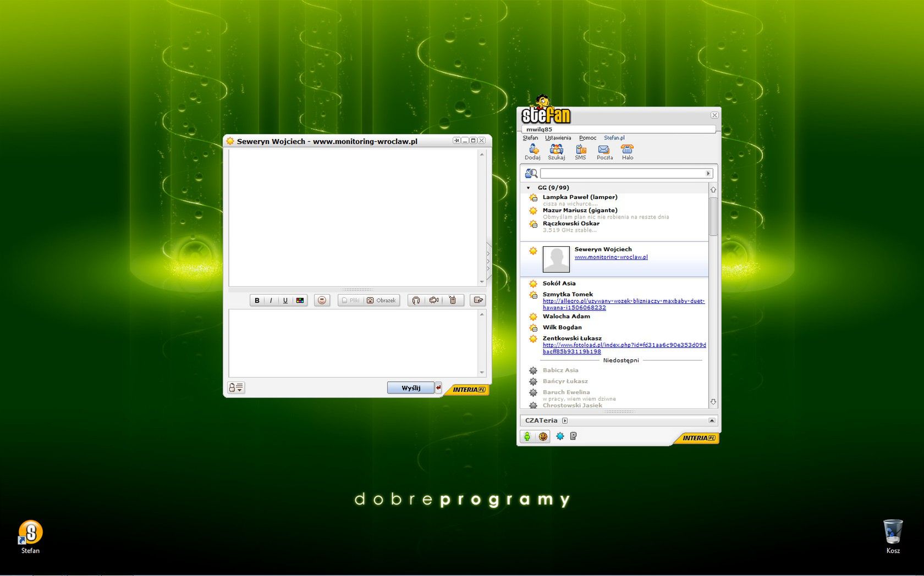Collapse the GG (9/99) contact group
Screen dimensions: 924x576
[x=529, y=188]
